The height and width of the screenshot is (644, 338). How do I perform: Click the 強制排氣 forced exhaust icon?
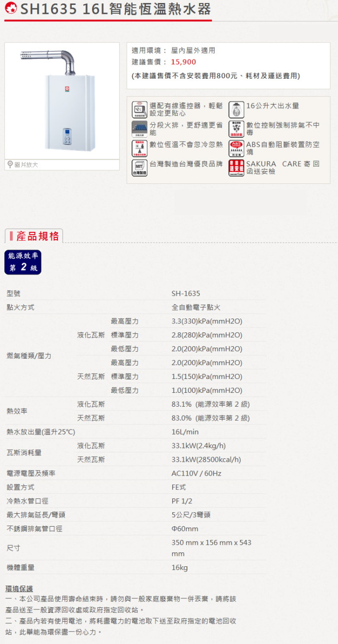(237, 129)
